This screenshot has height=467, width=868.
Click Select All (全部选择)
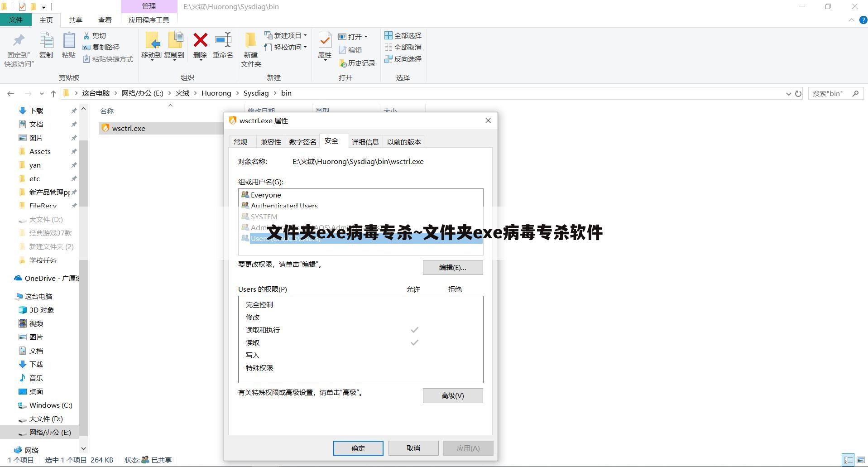pos(403,35)
